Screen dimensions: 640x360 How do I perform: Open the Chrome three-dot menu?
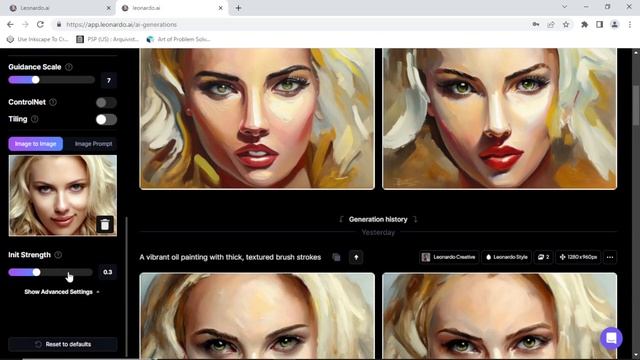(630, 24)
